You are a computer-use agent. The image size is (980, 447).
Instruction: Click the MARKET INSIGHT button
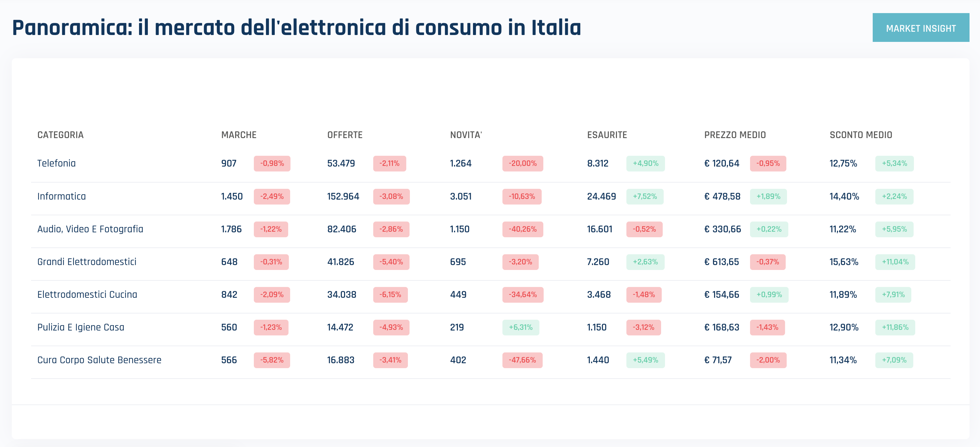tap(920, 28)
